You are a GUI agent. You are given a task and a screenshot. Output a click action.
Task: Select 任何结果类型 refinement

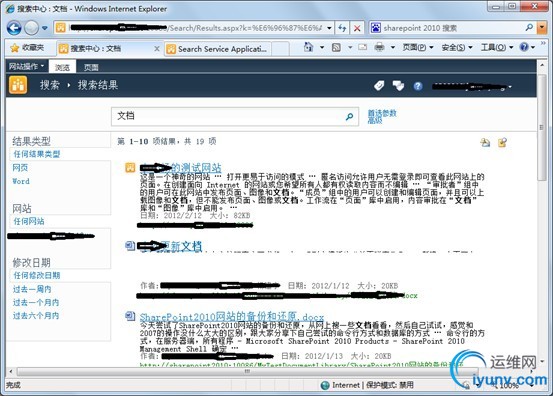click(x=37, y=154)
